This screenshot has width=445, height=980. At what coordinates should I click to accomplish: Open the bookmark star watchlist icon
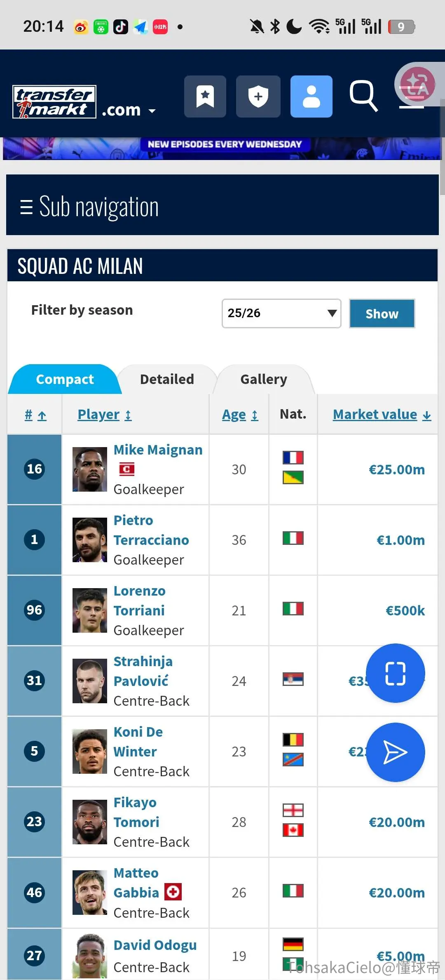205,97
